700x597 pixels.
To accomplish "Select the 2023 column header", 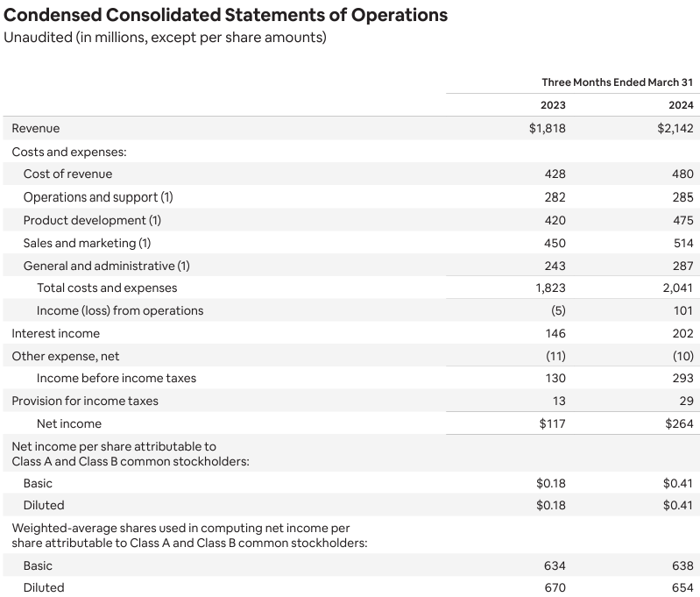I will pos(553,105).
